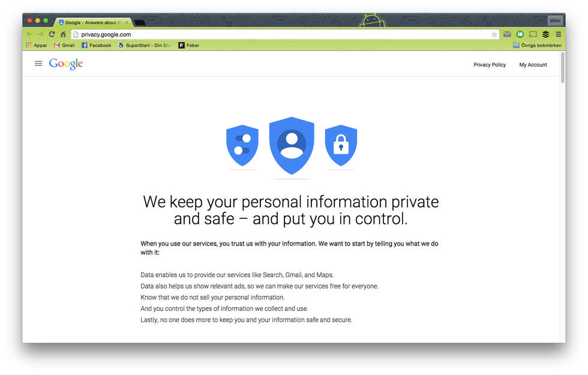Click the browser back arrow
Screen dimensions: 588x375
point(29,34)
